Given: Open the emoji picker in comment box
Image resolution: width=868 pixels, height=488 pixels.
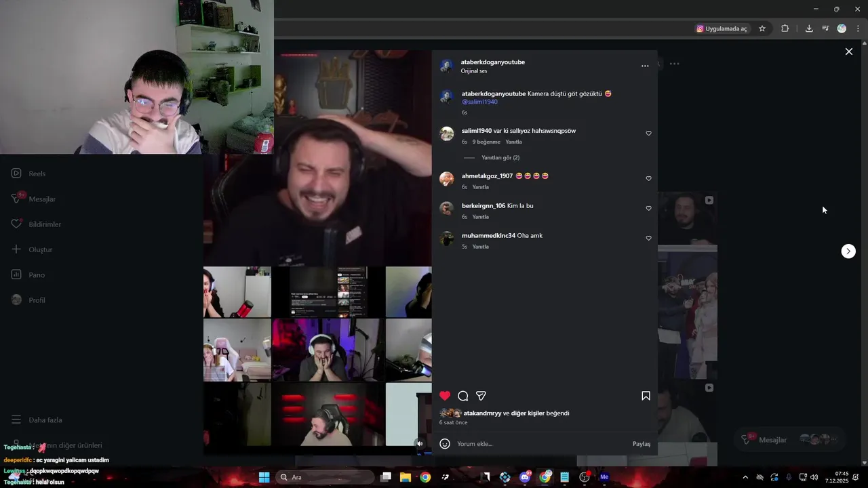Looking at the screenshot, I should point(445,444).
